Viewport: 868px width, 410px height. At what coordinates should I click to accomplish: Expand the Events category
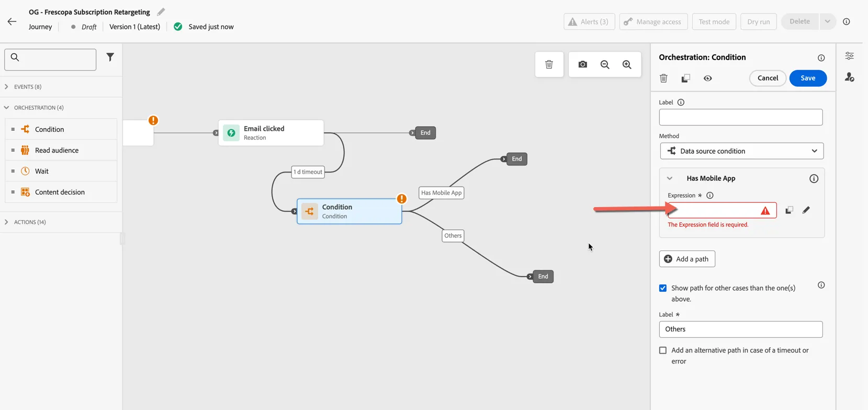tap(6, 87)
